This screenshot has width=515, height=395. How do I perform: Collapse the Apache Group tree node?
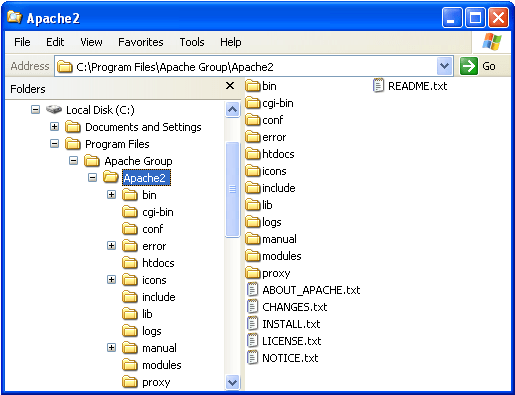pyautogui.click(x=73, y=161)
